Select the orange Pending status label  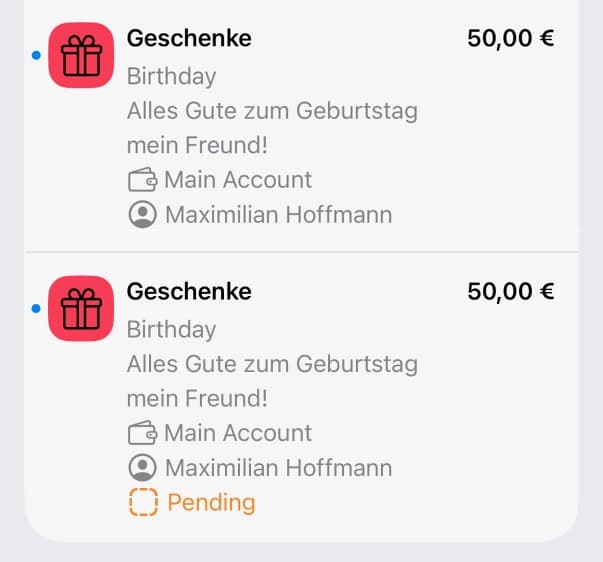tap(211, 502)
